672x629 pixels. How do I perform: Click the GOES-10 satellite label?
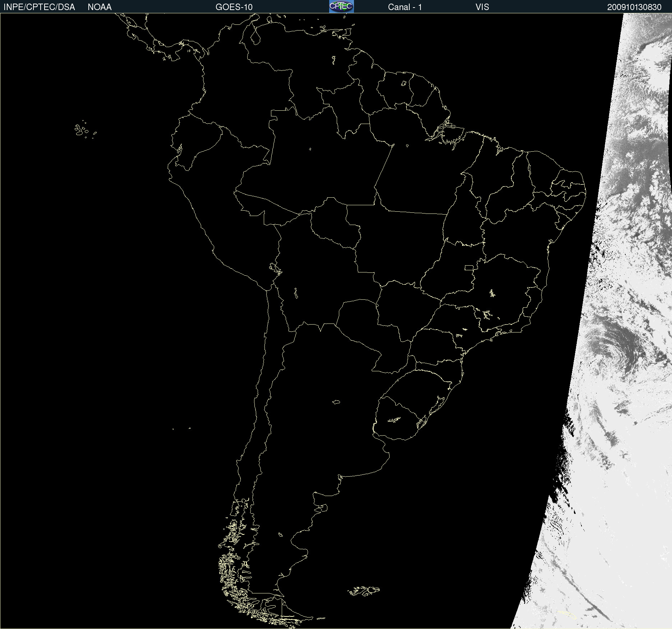pyautogui.click(x=234, y=7)
